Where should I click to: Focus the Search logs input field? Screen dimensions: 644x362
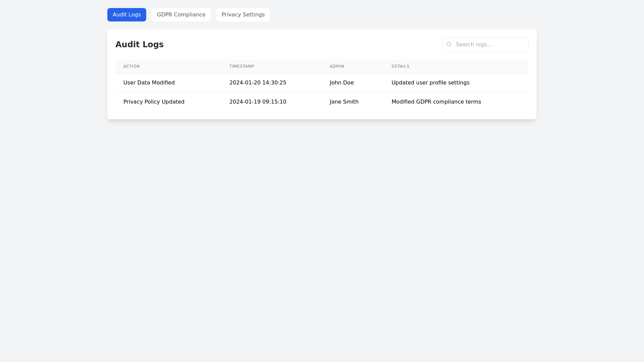point(490,45)
